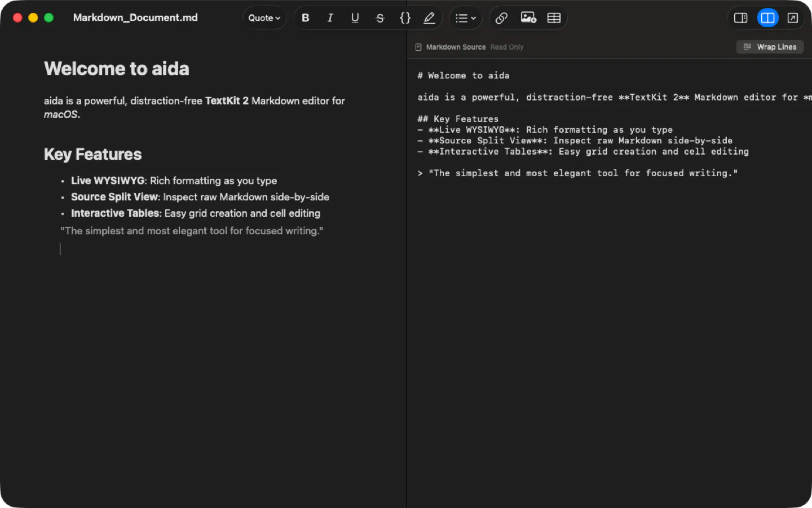The height and width of the screenshot is (508, 812).
Task: Insert a hyperlink
Action: tap(501, 18)
